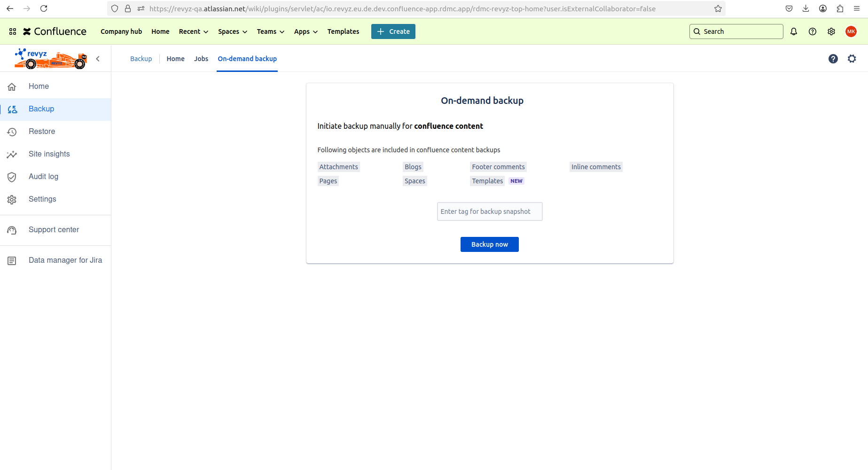Viewport: 868px width, 470px height.
Task: Collapse the Revyz sidebar with the chevron
Action: click(x=98, y=59)
